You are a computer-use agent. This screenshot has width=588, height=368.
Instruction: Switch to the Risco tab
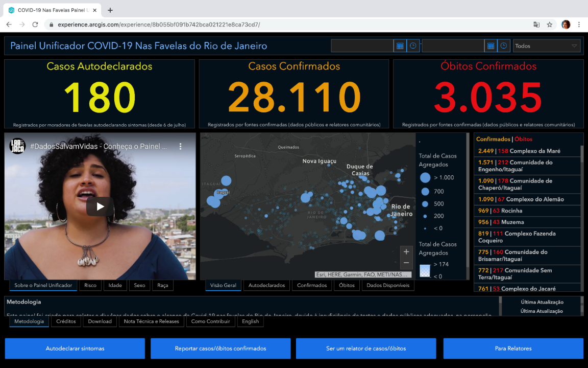pyautogui.click(x=90, y=285)
